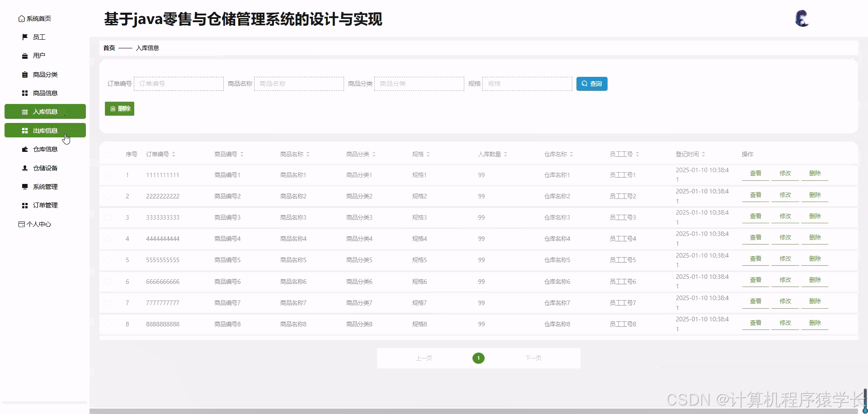The width and height of the screenshot is (868, 414).
Task: Check the row 2222222222 checkbox
Action: [x=108, y=196]
